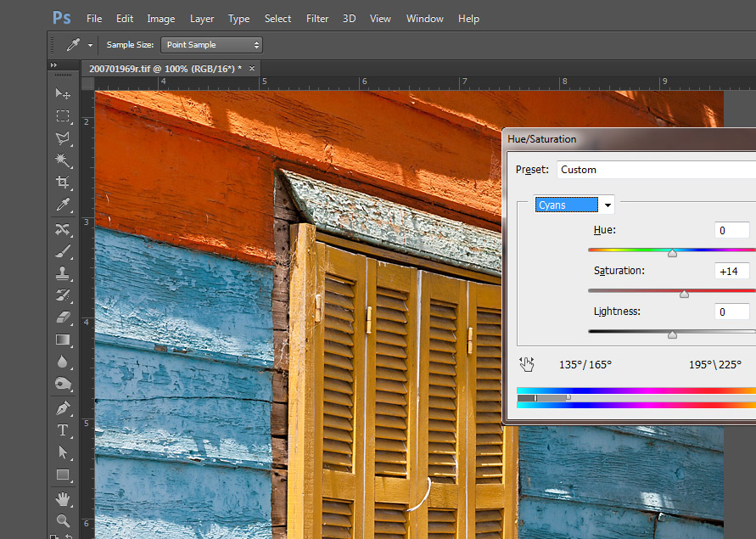Screen dimensions: 756x539
Task: Select the Move tool
Action: [x=63, y=93]
